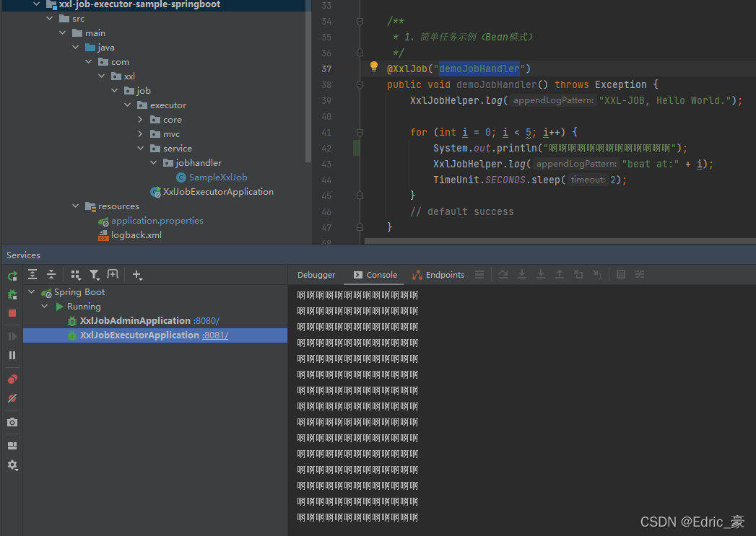Image resolution: width=756 pixels, height=536 pixels.
Task: Open the Services settings gear
Action: [x=12, y=465]
